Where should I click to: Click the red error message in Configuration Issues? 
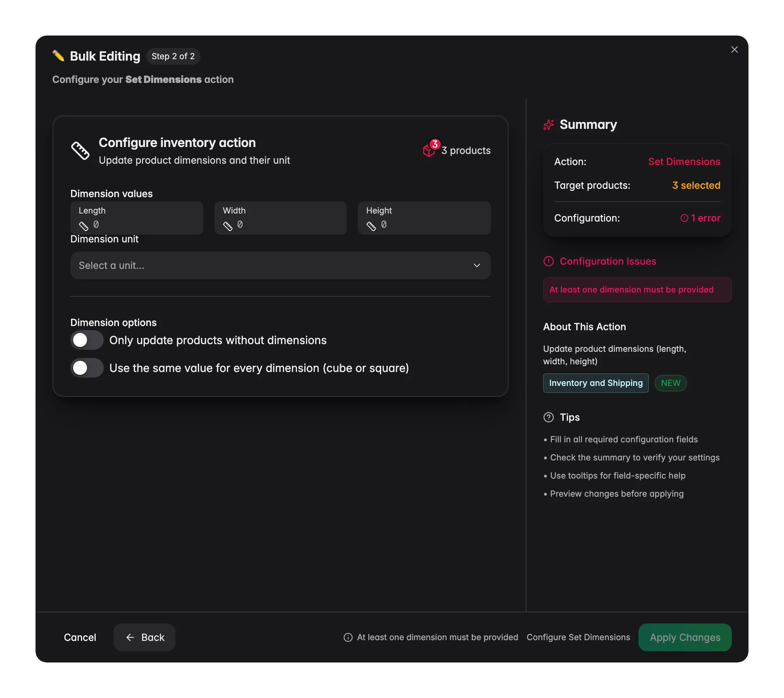coord(637,290)
